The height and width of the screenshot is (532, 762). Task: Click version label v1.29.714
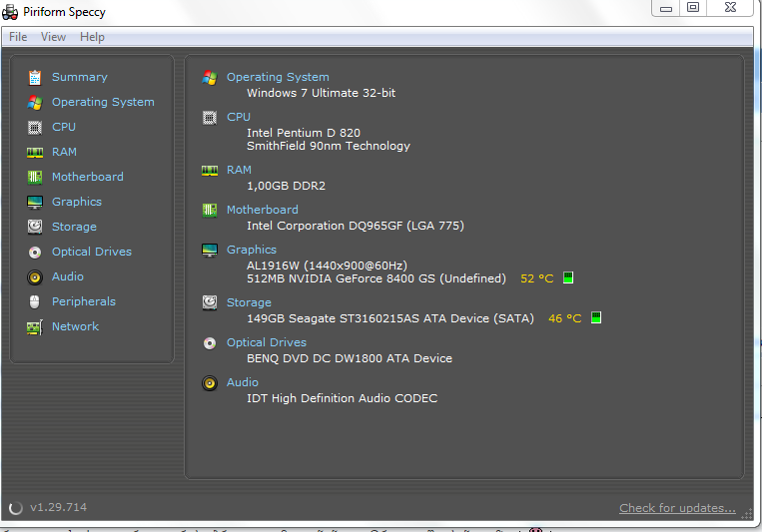pyautogui.click(x=58, y=507)
